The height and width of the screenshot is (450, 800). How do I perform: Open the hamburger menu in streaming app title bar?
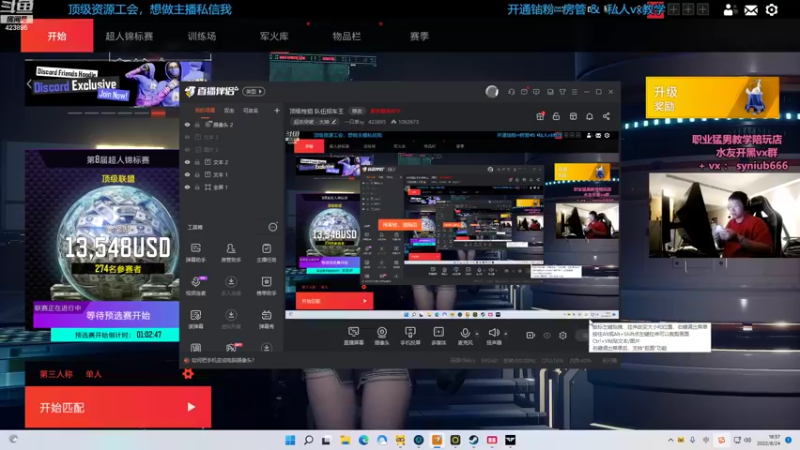[574, 92]
